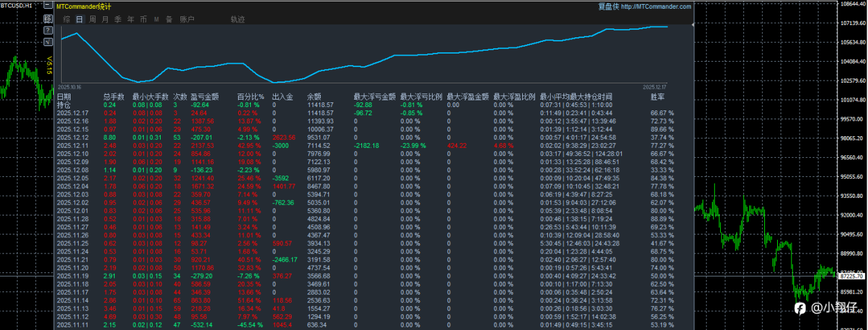This screenshot has width=868, height=330.
Task: Open the 账户 account tab
Action: [x=187, y=20]
